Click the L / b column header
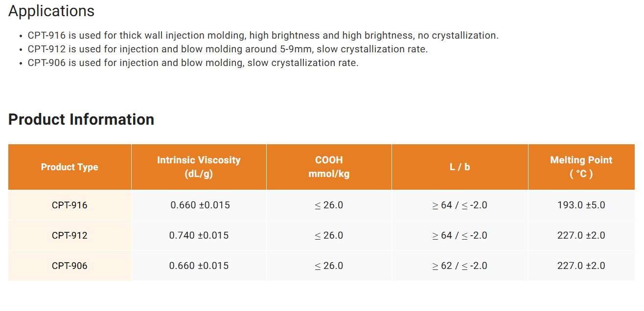The image size is (644, 311). point(460,167)
